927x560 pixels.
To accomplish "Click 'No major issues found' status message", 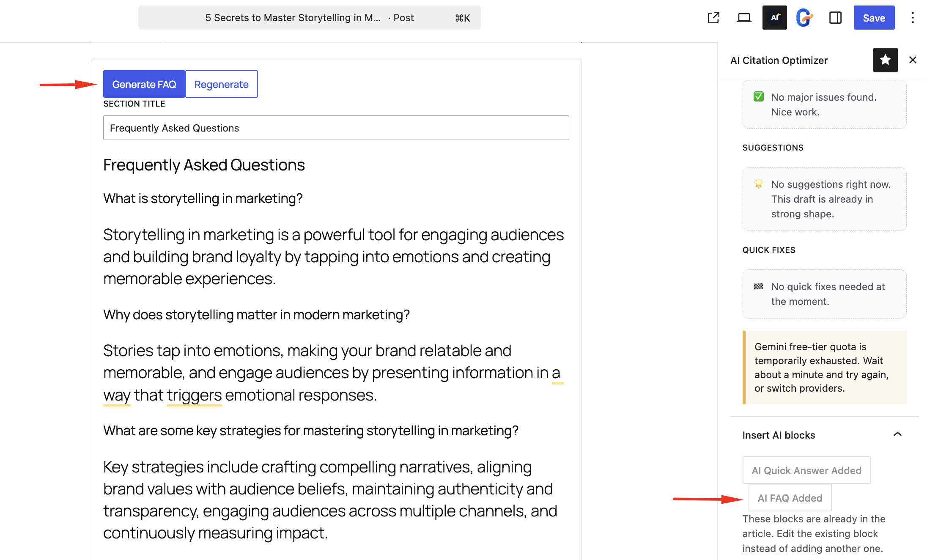I will tap(824, 104).
